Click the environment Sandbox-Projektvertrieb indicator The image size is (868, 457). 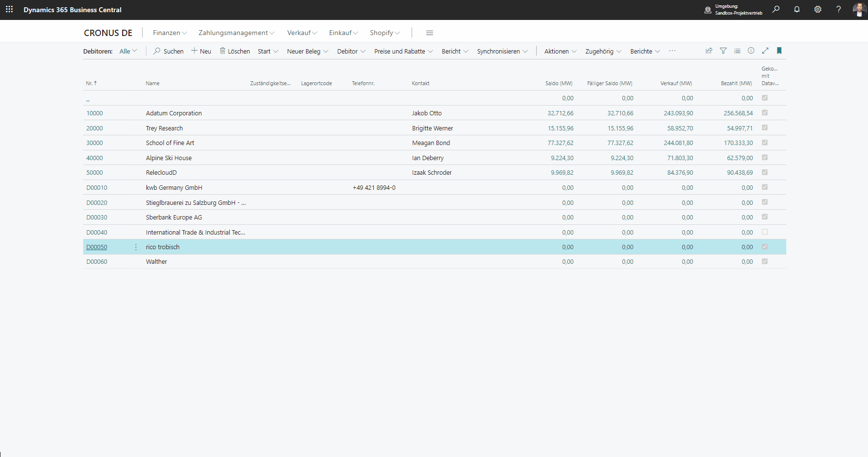(734, 10)
